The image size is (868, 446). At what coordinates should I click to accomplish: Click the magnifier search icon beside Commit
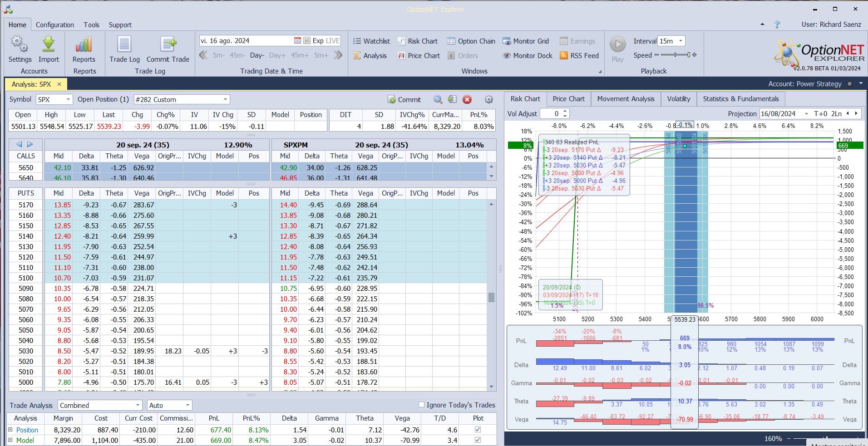438,99
